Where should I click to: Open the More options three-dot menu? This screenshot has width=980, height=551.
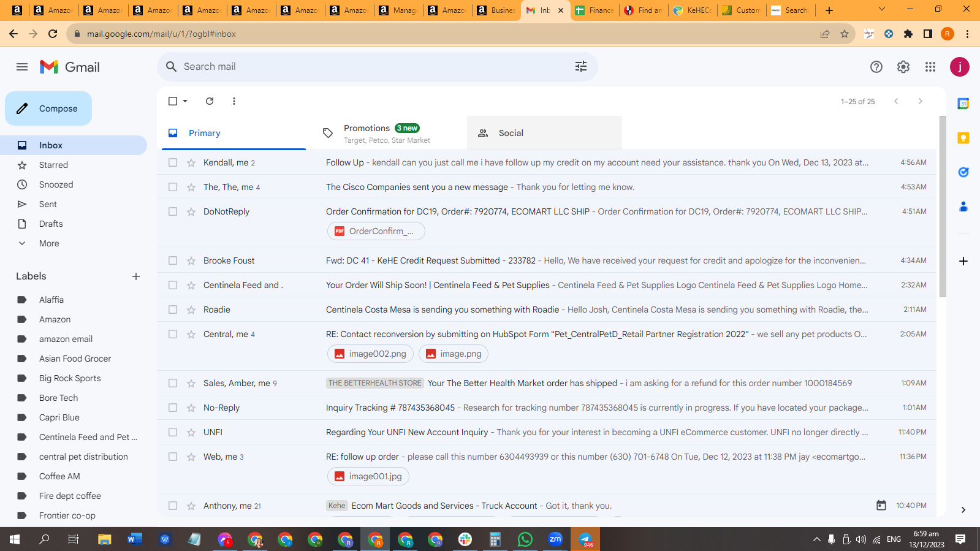tap(234, 101)
